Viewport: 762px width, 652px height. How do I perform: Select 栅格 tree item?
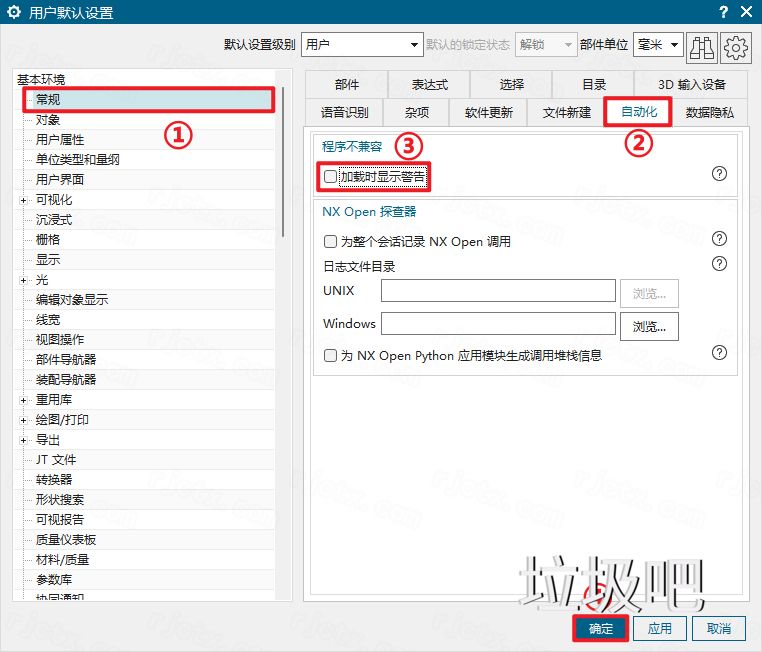(x=48, y=240)
